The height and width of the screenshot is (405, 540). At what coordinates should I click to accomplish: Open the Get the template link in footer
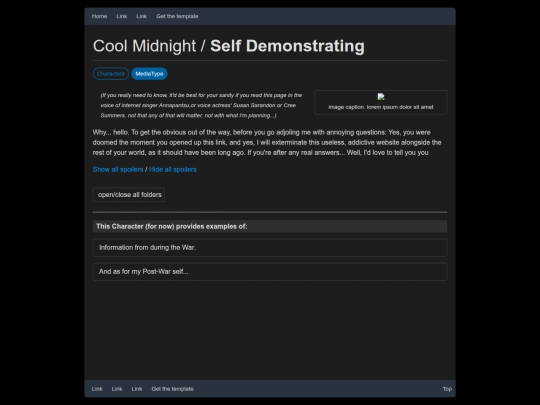click(x=173, y=389)
